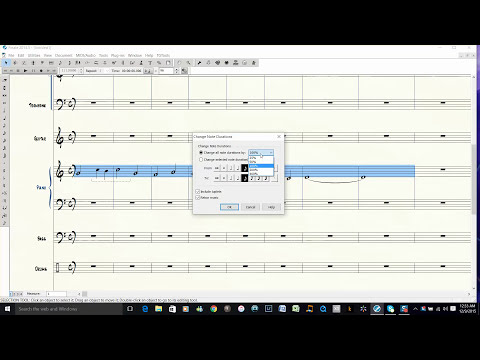The height and width of the screenshot is (360, 480).
Task: Choose the Key Signature tool
Action: click(24, 63)
